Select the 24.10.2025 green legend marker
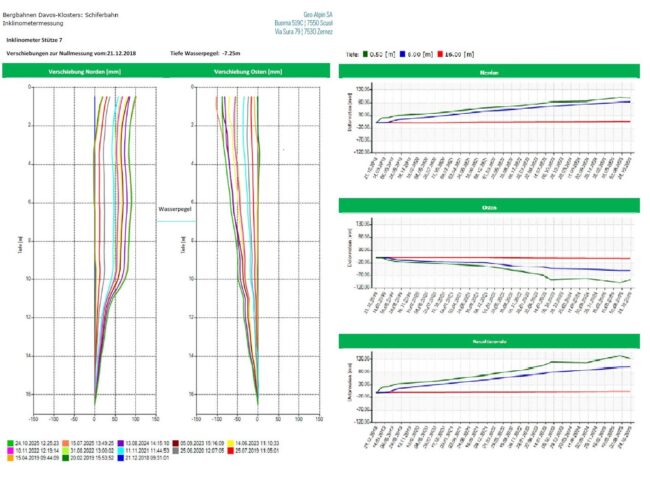Viewport: 650px width, 490px height. (x=10, y=442)
